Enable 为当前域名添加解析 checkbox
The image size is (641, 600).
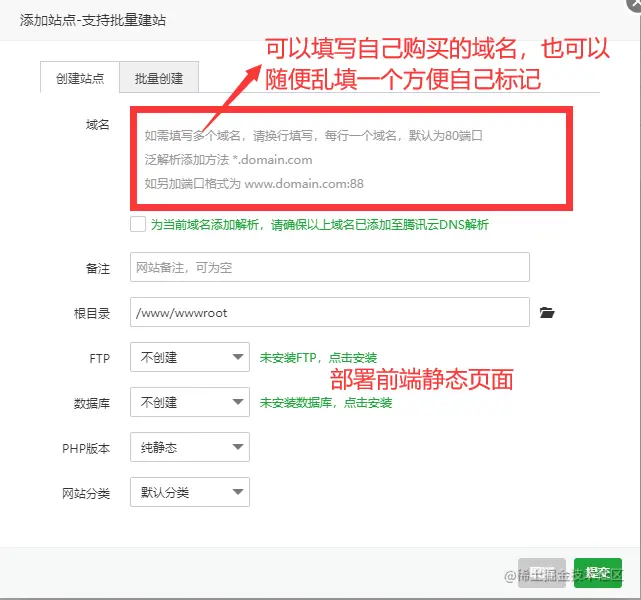(x=138, y=224)
